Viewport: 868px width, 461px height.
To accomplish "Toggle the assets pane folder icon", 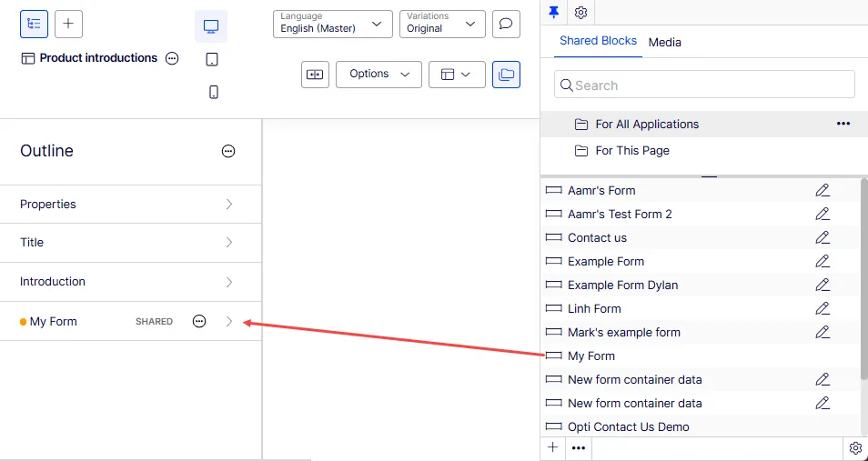I will 506,75.
